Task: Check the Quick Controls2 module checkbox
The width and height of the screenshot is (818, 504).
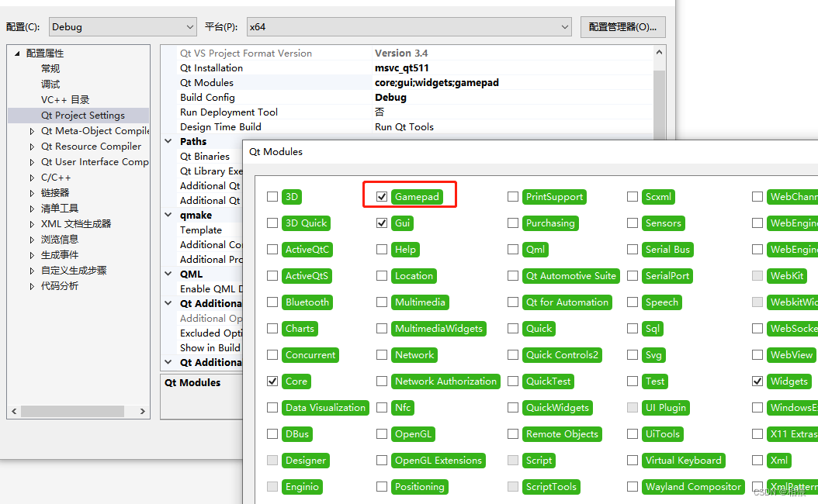Action: [513, 354]
